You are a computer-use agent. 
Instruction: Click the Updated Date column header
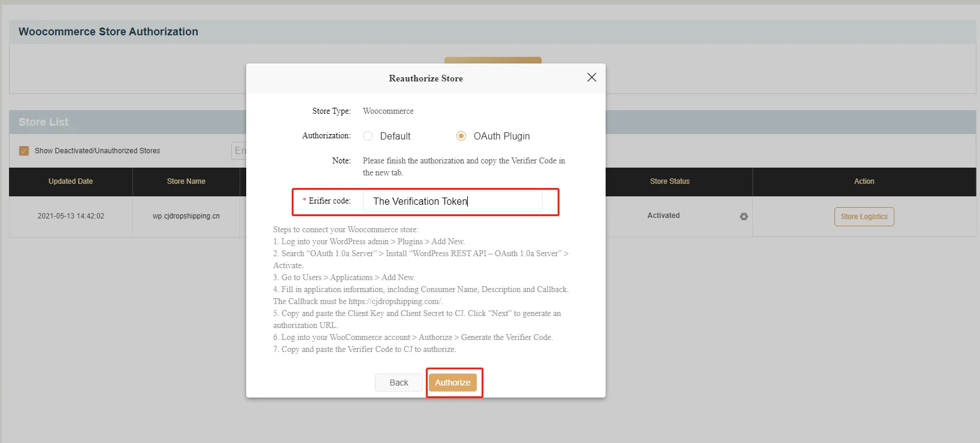click(71, 181)
